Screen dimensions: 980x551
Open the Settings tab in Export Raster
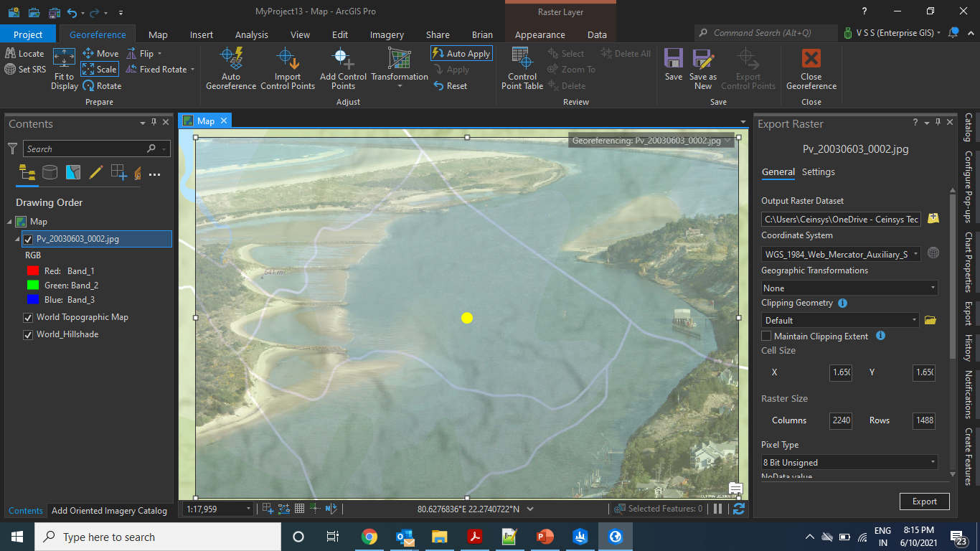point(817,172)
